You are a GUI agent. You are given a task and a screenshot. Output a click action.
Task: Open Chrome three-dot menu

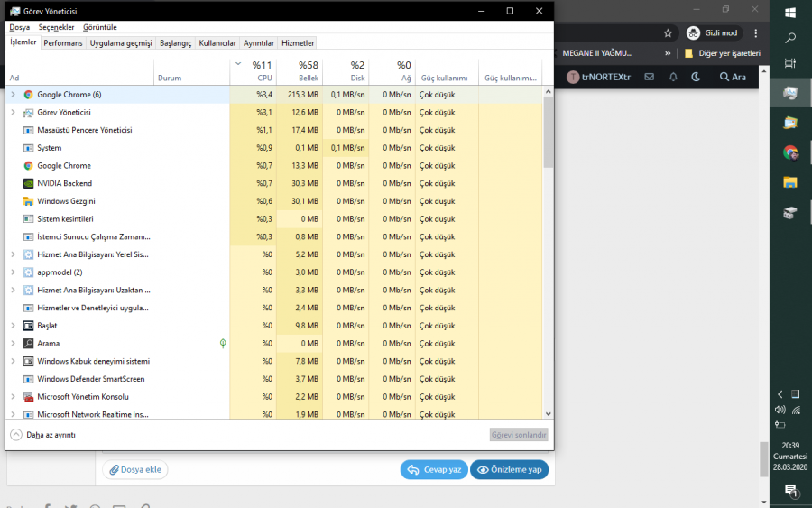[x=755, y=33]
